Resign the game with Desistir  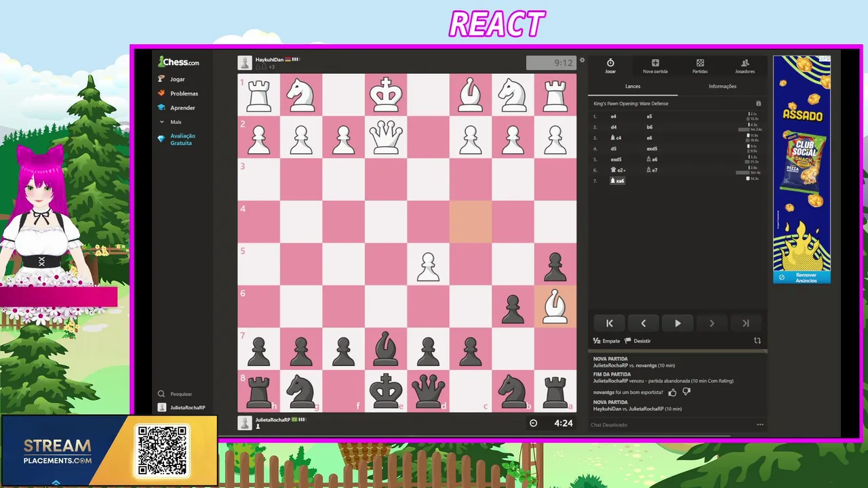[x=637, y=341]
